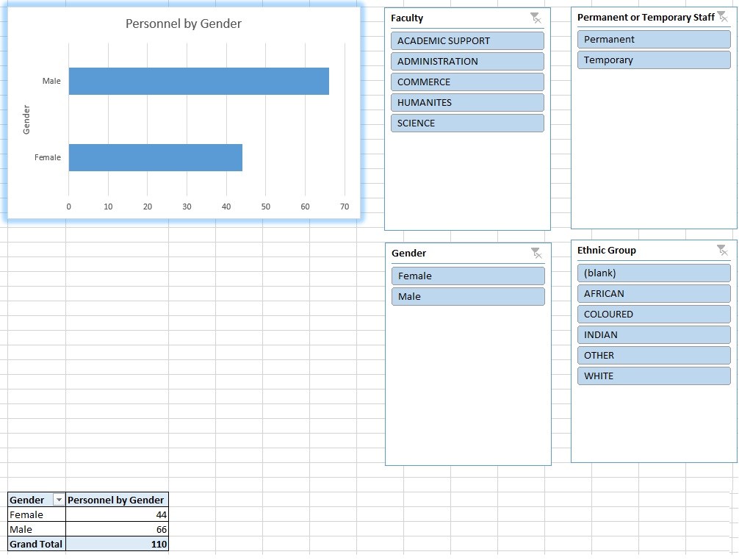Clear the Permanent or Temporary Staff filter

click(723, 16)
